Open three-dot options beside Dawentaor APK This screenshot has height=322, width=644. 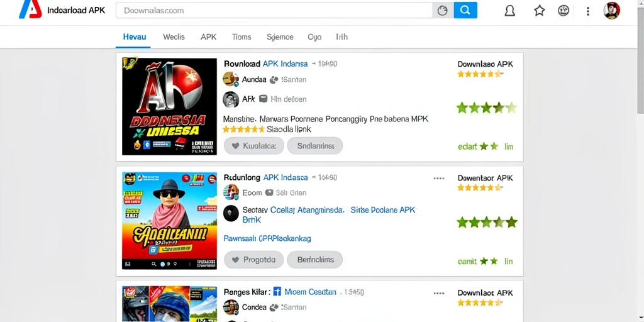pyautogui.click(x=439, y=178)
